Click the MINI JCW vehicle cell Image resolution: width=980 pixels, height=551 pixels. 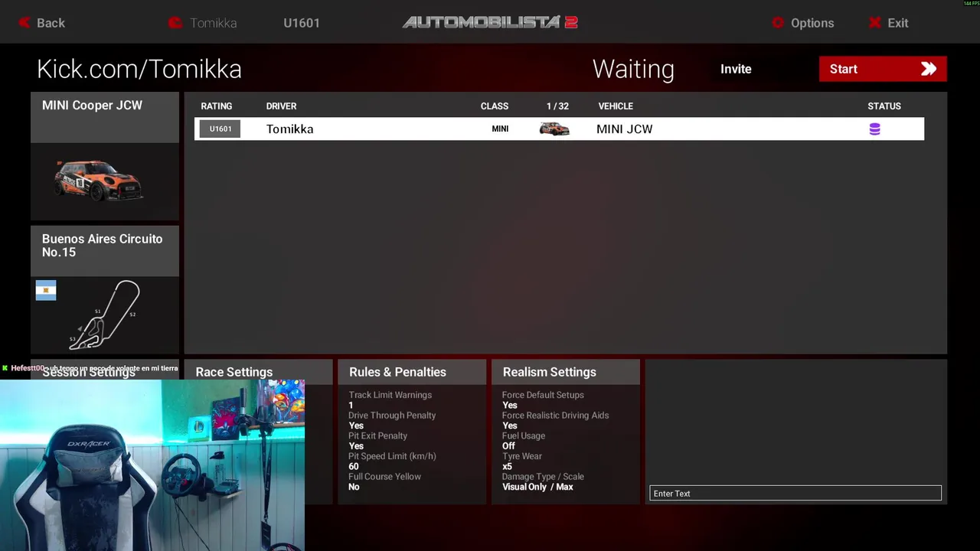click(x=625, y=129)
